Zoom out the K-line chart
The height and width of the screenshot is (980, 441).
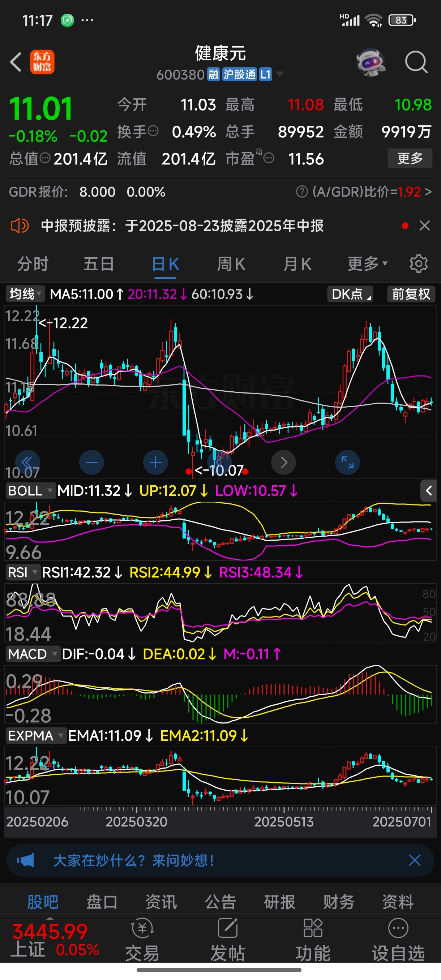click(92, 462)
